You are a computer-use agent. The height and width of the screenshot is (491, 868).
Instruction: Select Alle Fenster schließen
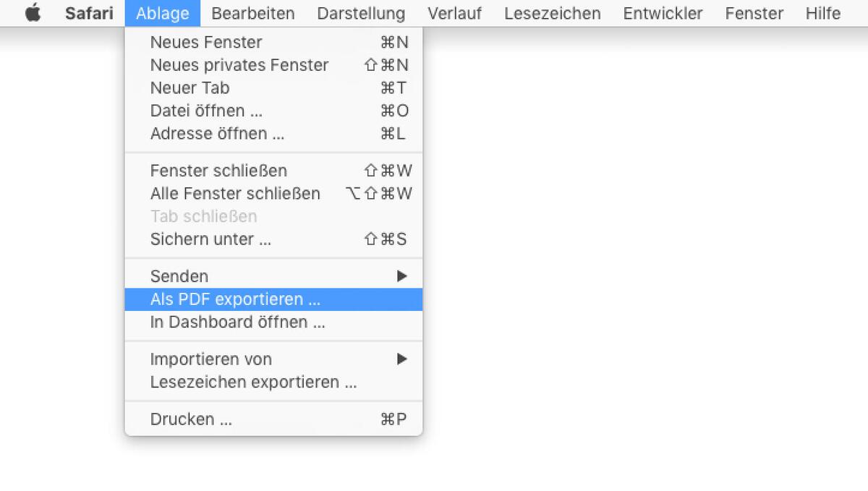[235, 193]
